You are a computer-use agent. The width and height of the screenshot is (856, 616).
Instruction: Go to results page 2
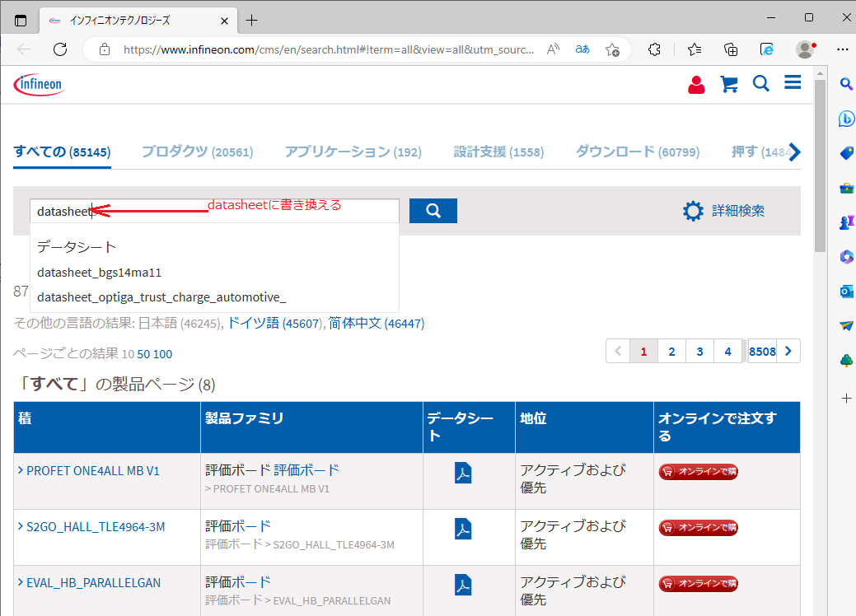[x=671, y=352]
